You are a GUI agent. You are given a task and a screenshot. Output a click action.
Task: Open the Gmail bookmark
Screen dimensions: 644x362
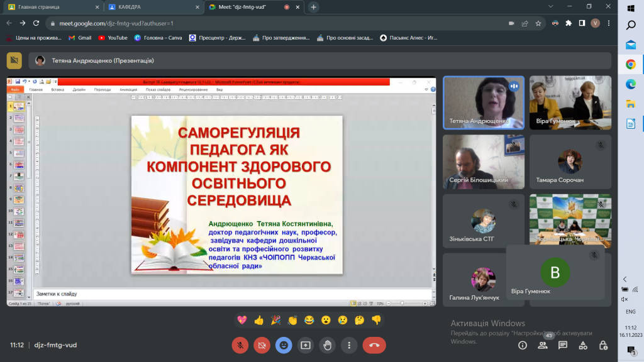click(x=80, y=38)
